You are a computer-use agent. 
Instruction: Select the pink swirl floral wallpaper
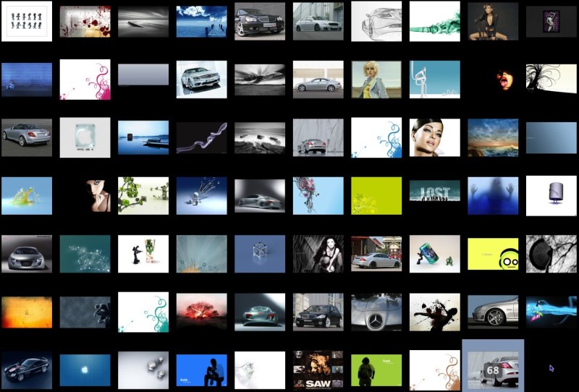(85, 80)
